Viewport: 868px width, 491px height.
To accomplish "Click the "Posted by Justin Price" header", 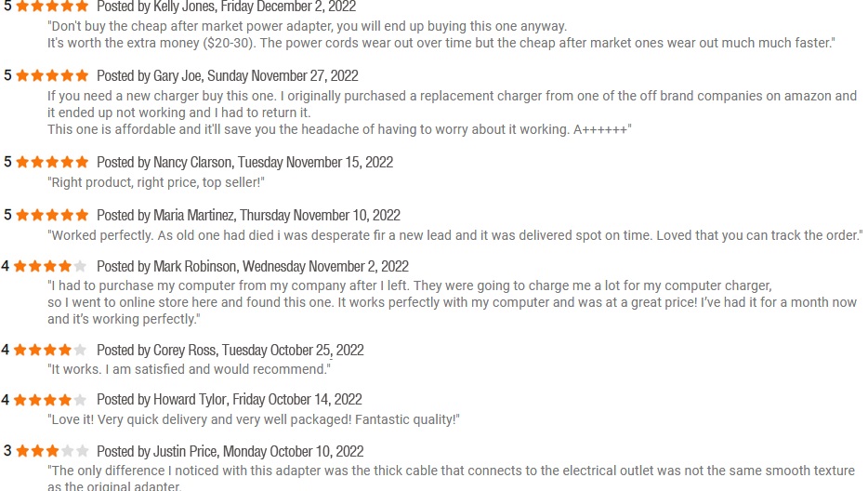I will (x=230, y=451).
